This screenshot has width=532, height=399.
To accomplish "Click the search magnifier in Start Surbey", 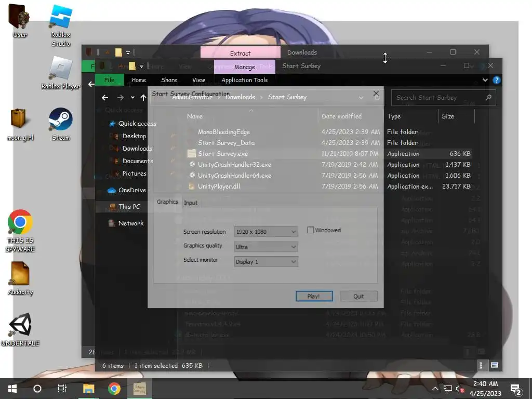I will 488,97.
